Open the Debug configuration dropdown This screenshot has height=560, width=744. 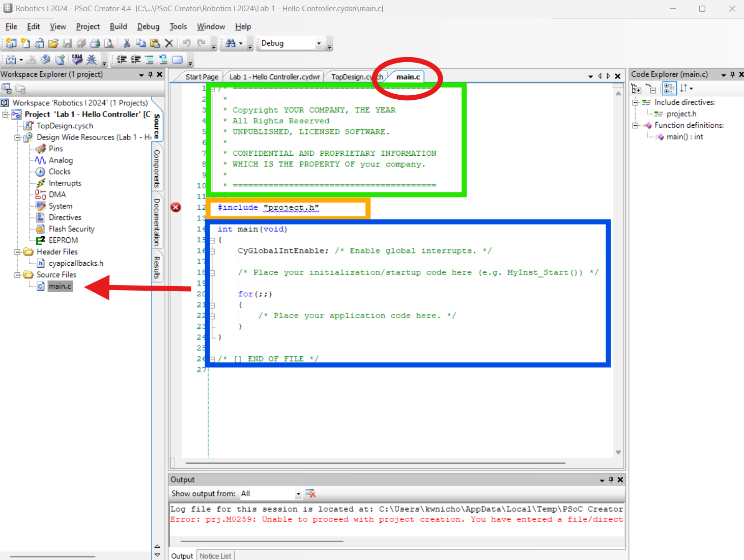319,43
